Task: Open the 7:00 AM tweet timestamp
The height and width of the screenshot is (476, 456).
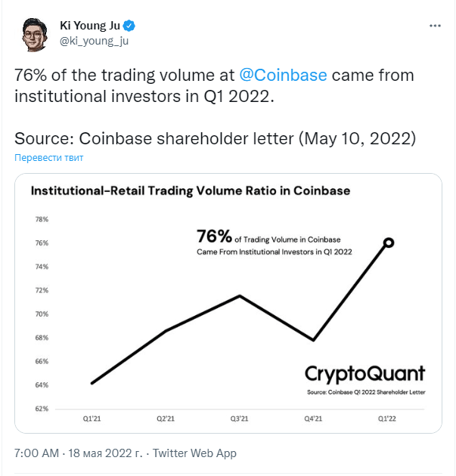Action: pos(36,453)
